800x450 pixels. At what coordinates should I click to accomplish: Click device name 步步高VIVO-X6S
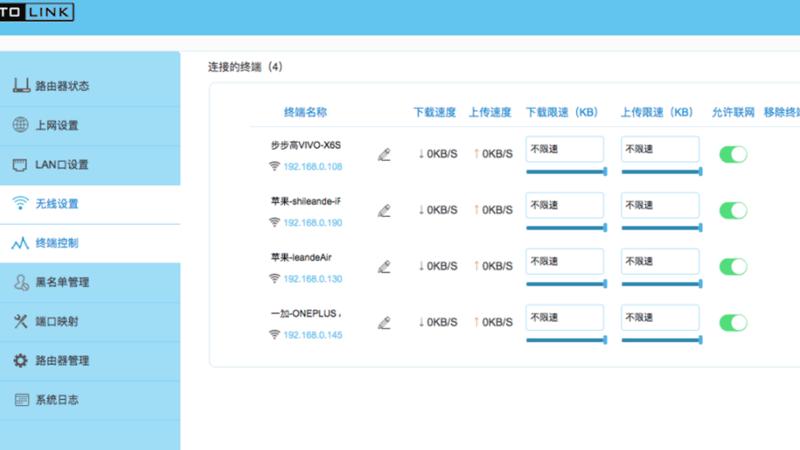306,145
